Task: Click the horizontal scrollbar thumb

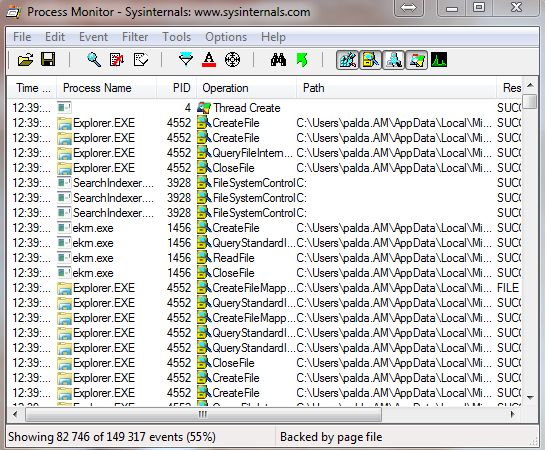Action: (203, 414)
